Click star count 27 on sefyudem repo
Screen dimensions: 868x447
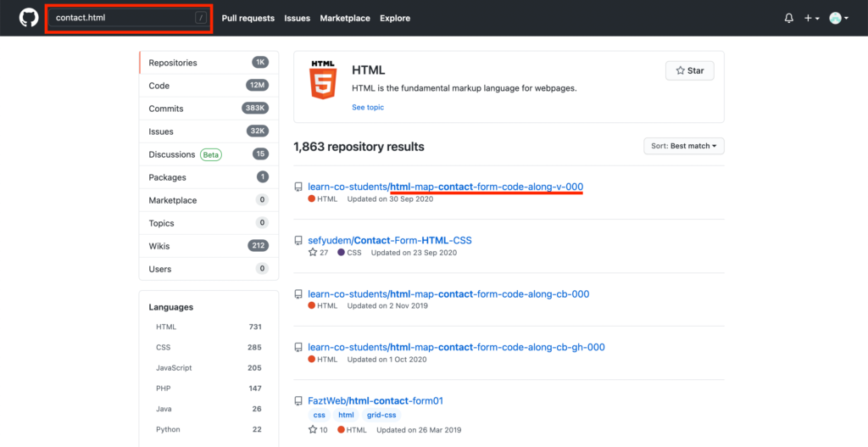coord(319,253)
